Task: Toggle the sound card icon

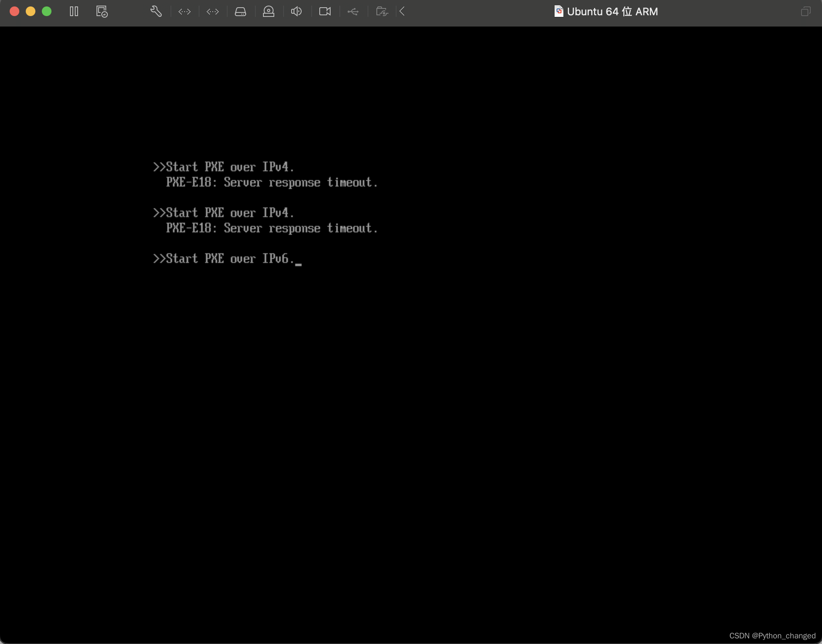Action: [x=296, y=11]
